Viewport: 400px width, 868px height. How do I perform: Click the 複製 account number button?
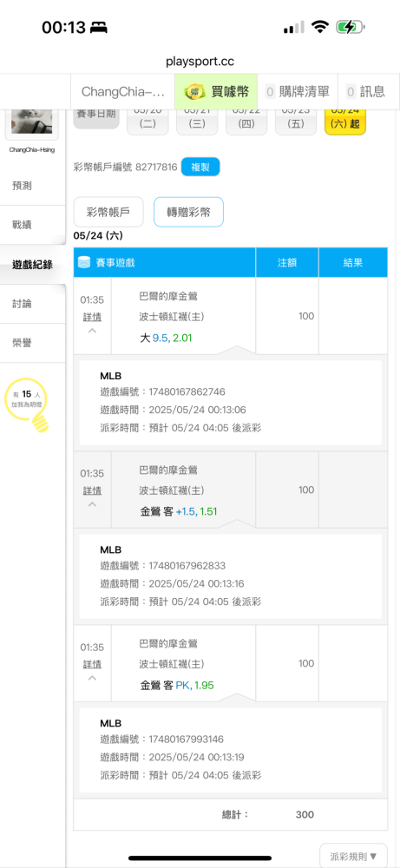click(x=200, y=168)
